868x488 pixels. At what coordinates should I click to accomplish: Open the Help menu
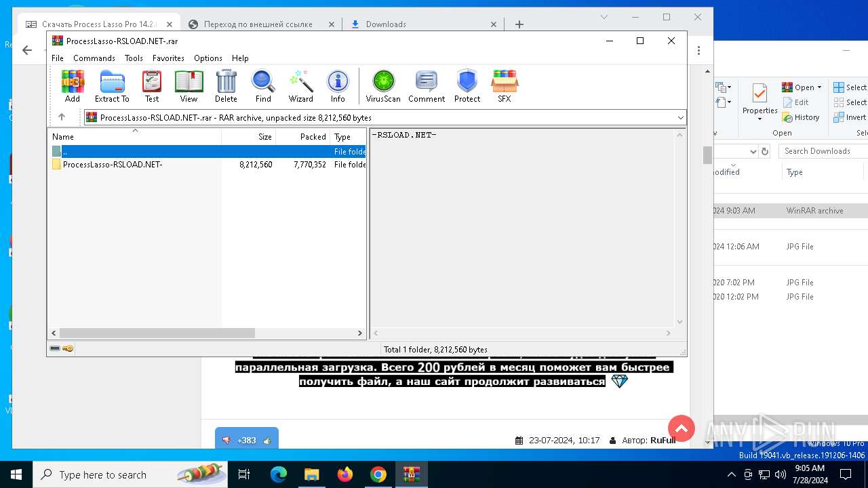point(240,58)
